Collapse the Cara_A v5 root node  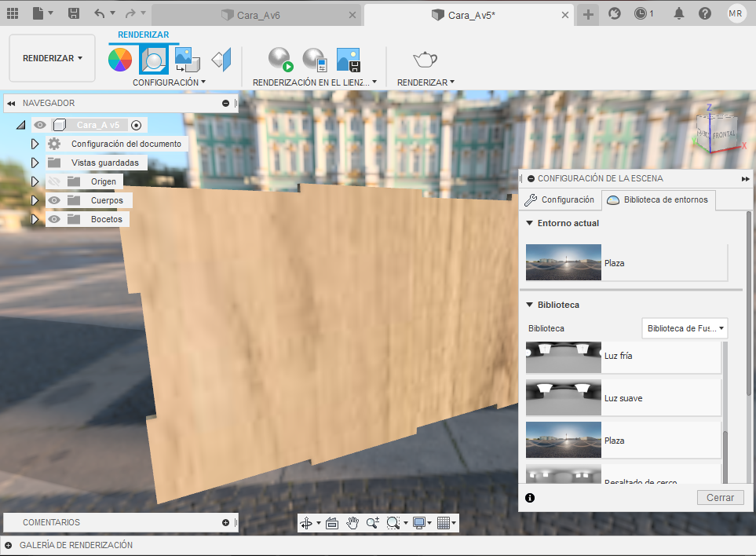[20, 126]
